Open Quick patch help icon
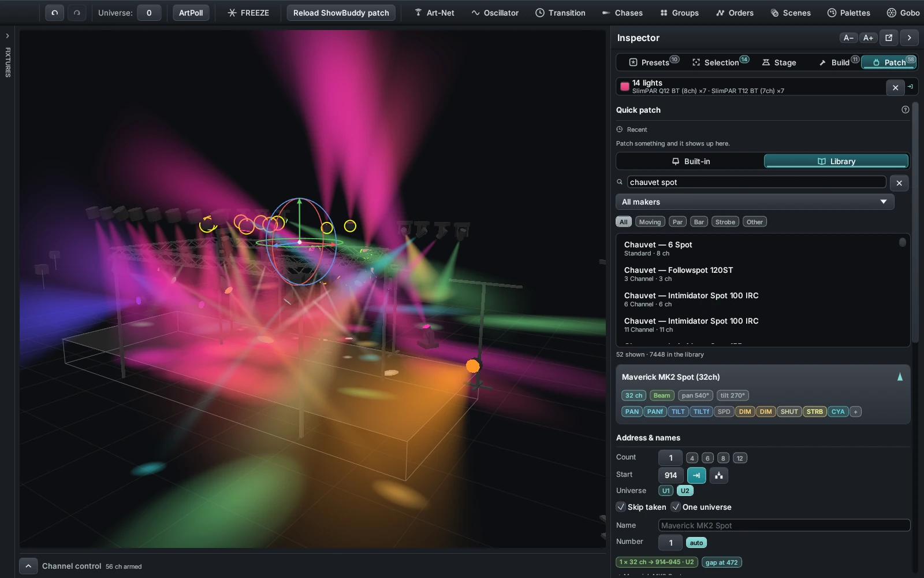 click(906, 110)
